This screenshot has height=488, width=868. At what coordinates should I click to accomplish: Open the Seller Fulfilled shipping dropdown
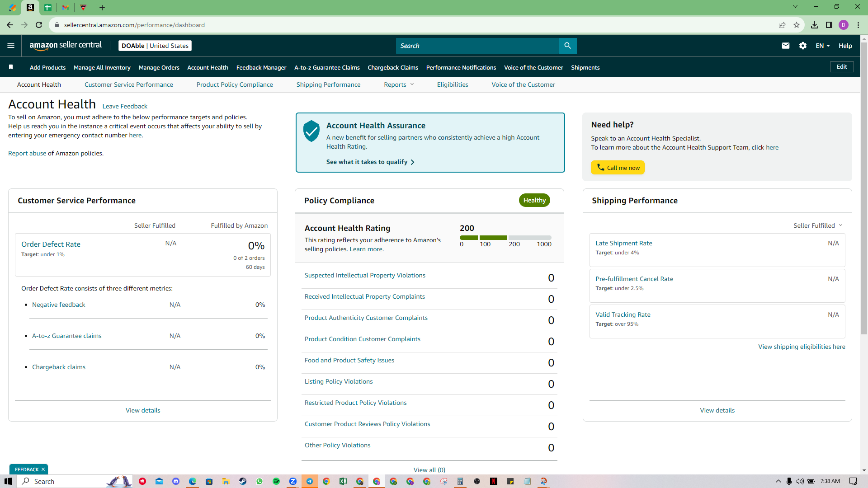818,225
